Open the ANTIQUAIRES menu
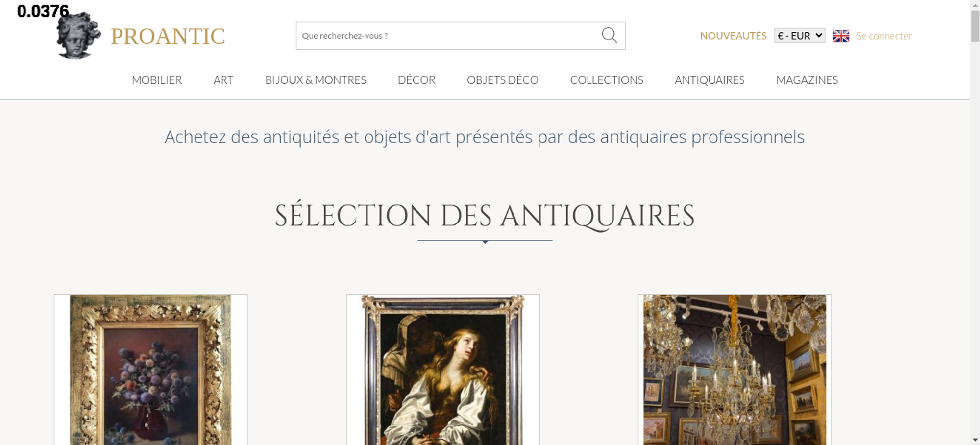Viewport: 980px width, 445px height. pyautogui.click(x=710, y=80)
